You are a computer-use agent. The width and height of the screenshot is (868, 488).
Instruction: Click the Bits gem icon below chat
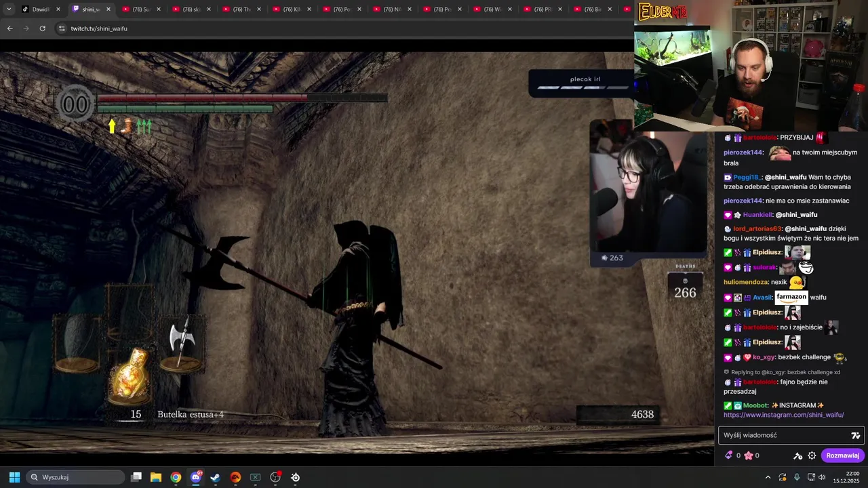tap(729, 455)
